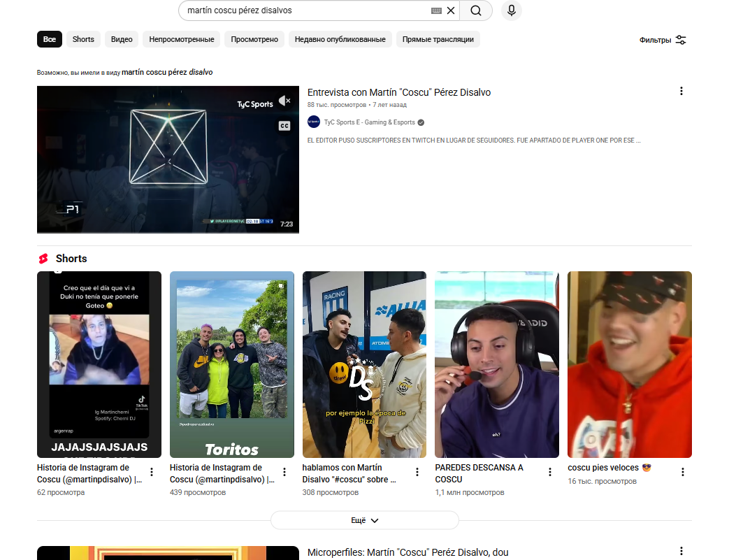Open the TyC Sports E channel link
This screenshot has width=729, height=560.
[x=369, y=122]
